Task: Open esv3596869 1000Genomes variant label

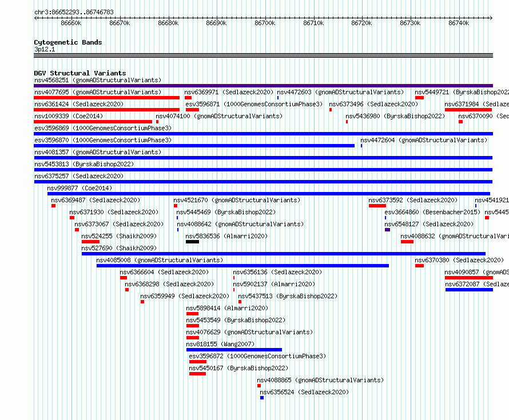Action: click(103, 128)
